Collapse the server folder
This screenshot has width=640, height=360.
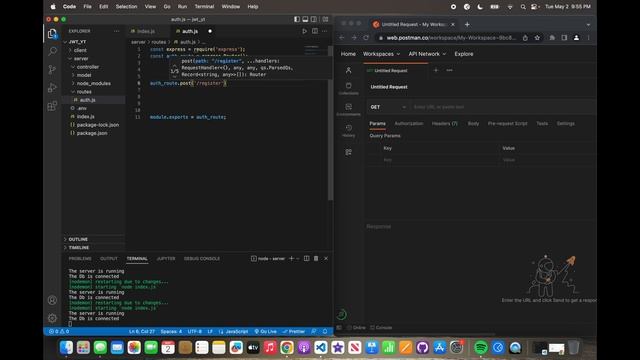click(81, 58)
